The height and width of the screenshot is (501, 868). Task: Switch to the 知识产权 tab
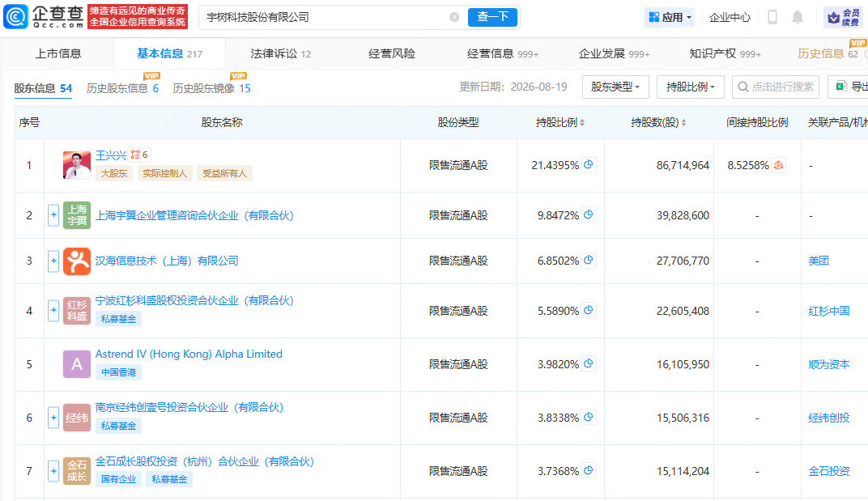(x=725, y=53)
